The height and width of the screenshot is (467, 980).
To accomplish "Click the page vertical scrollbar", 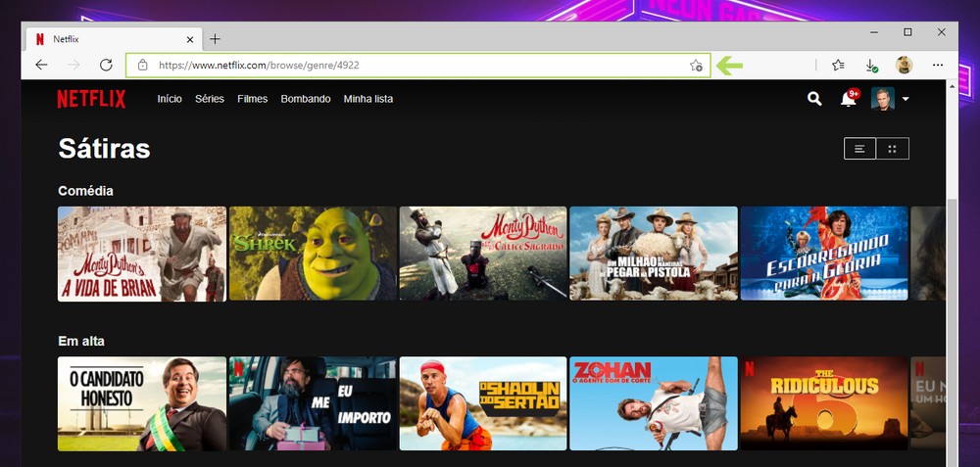I will coord(952,331).
